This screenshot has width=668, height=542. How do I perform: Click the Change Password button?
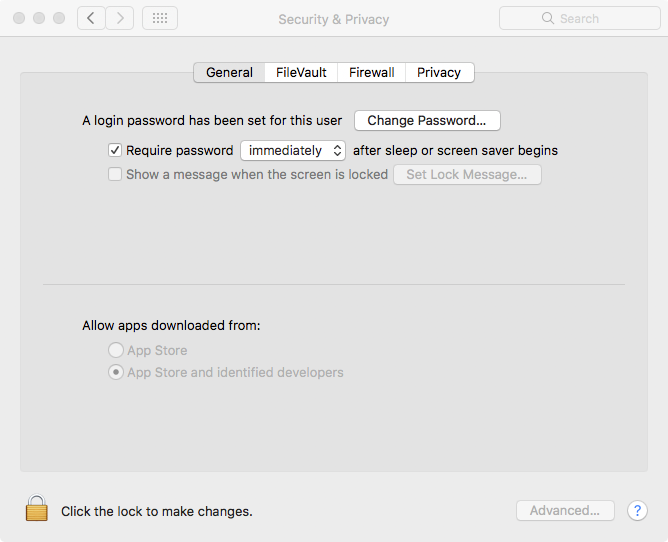pyautogui.click(x=427, y=121)
